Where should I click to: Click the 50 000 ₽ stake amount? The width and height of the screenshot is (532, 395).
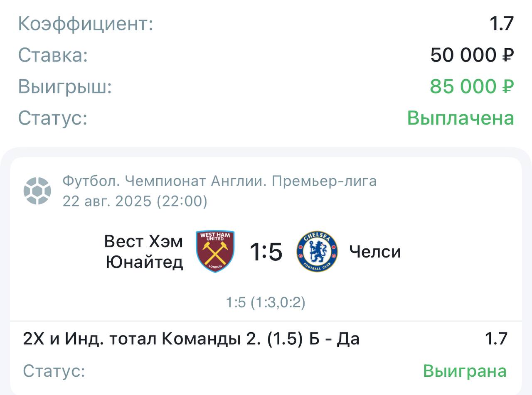point(472,55)
